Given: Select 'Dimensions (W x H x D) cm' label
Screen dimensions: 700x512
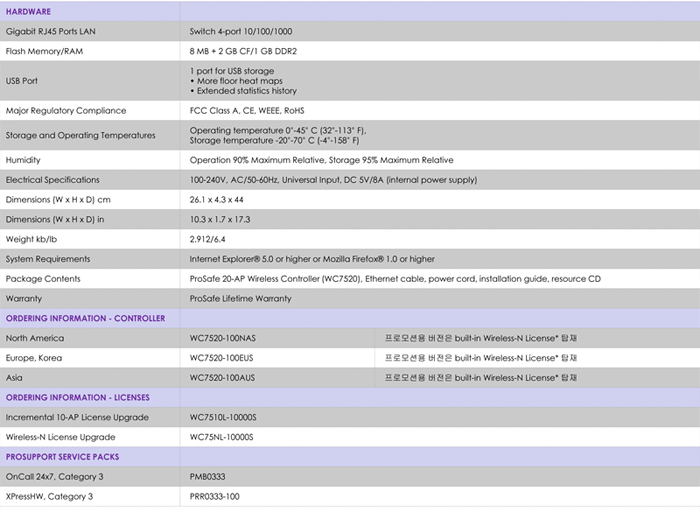Looking at the screenshot, I should 58,200.
